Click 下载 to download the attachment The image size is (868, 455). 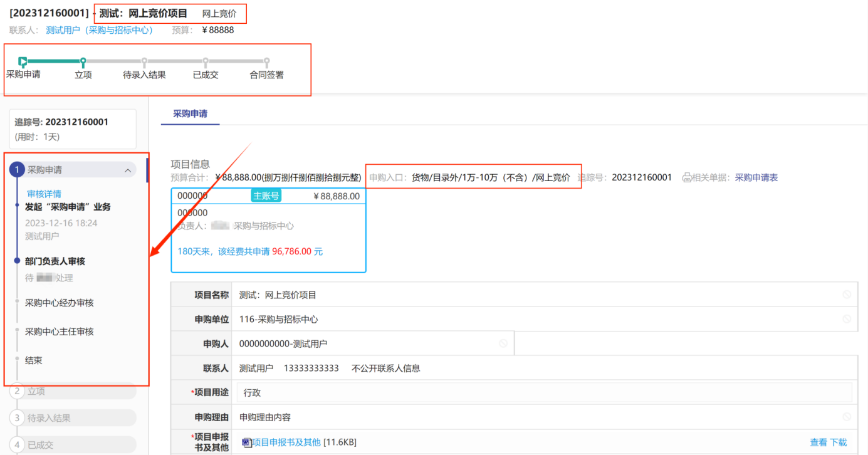click(x=839, y=442)
